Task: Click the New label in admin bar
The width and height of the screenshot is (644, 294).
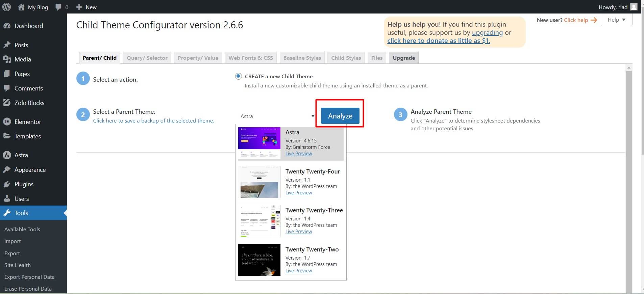Action: [x=91, y=7]
